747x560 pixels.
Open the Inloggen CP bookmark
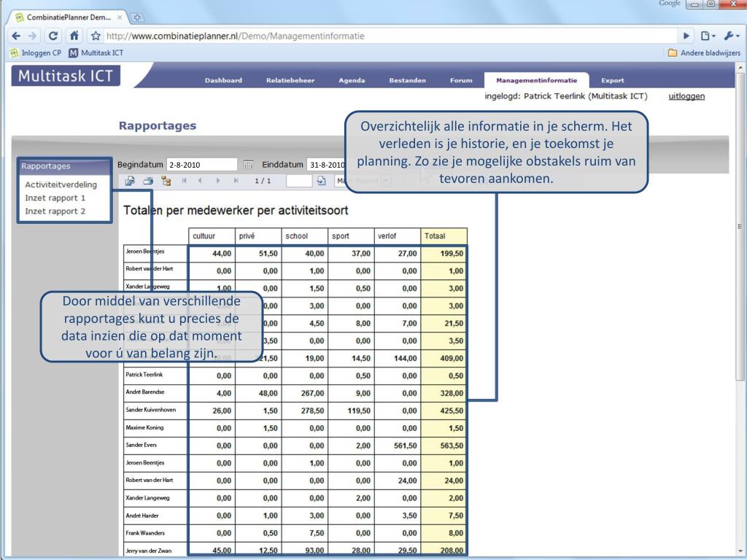pyautogui.click(x=36, y=52)
